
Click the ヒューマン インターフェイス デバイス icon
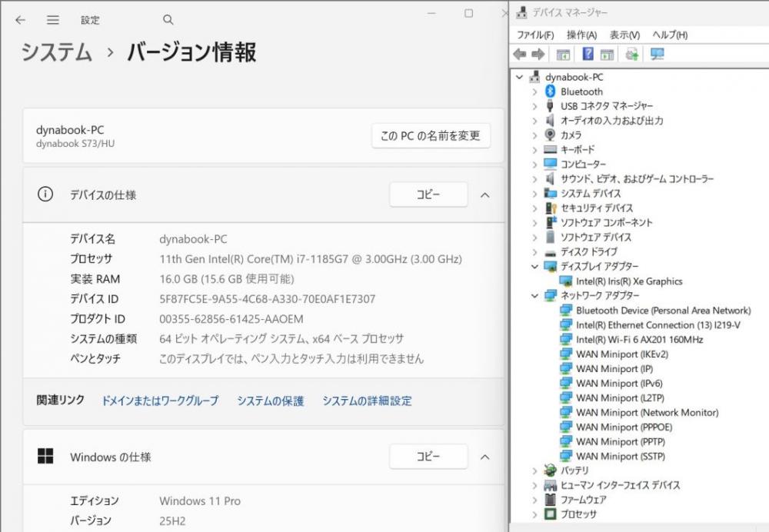pos(551,485)
